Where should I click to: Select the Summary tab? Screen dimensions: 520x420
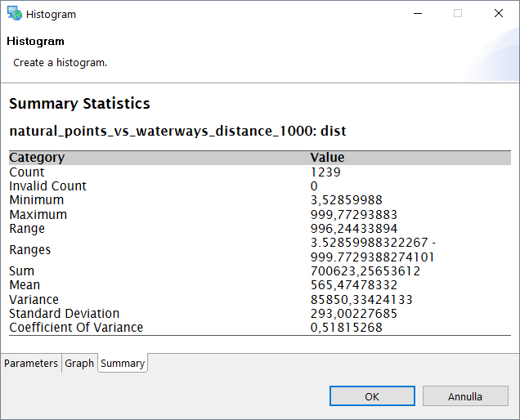click(x=123, y=364)
